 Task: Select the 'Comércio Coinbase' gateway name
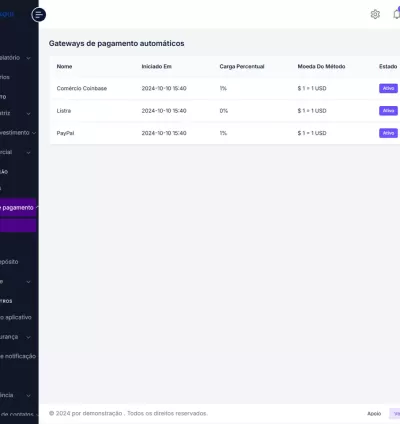pyautogui.click(x=82, y=88)
